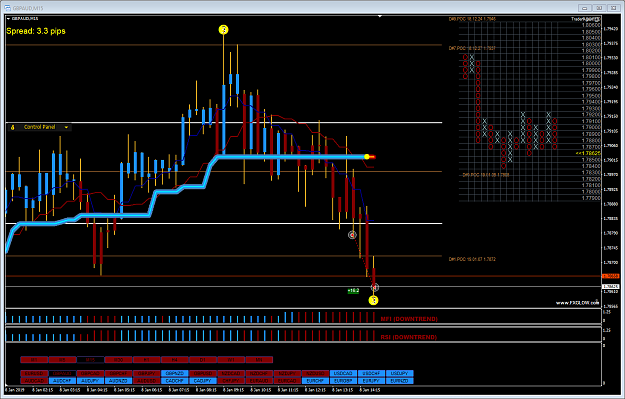This screenshot has width=625, height=399.
Task: Switch chart to USDCAD pair
Action: [344, 373]
